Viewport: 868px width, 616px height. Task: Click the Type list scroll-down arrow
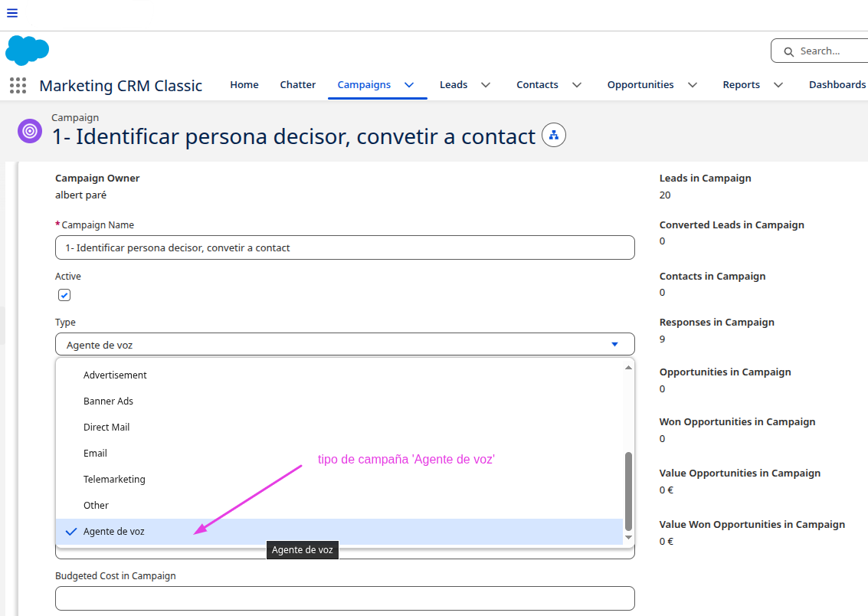[x=628, y=537]
